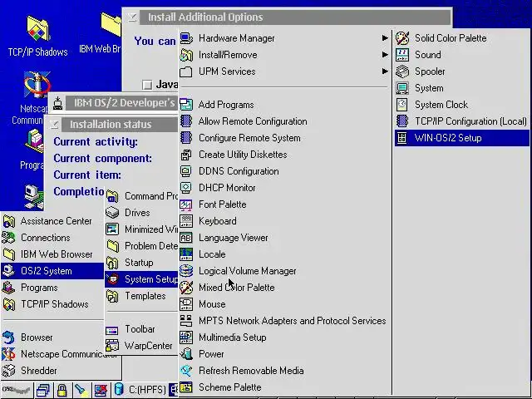Open the Install Additional Options system menu

pyautogui.click(x=132, y=17)
